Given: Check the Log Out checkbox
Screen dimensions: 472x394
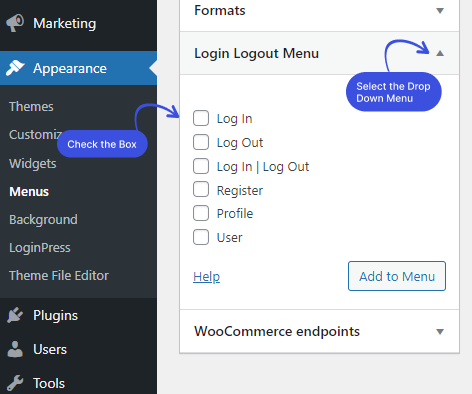Looking at the screenshot, I should click(x=201, y=142).
